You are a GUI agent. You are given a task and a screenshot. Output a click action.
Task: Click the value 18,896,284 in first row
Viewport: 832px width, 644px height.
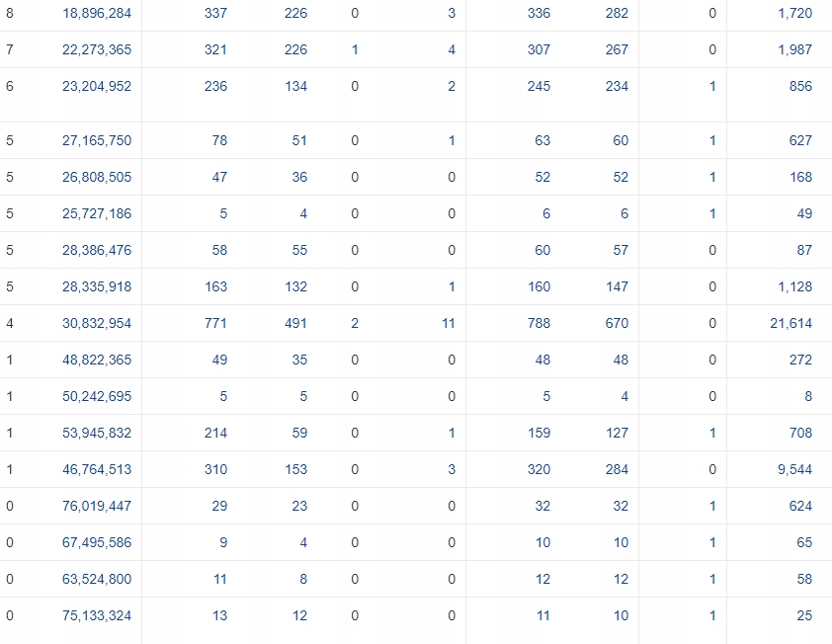[x=97, y=13]
